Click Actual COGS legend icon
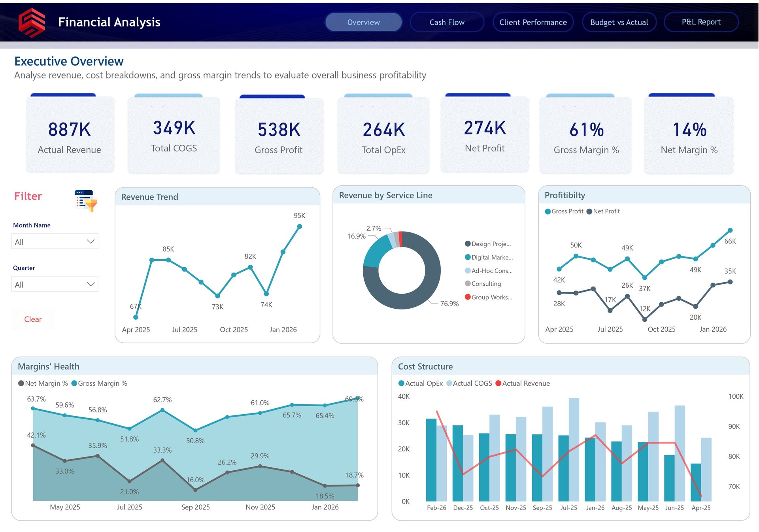This screenshot has width=759, height=532. tap(449, 383)
